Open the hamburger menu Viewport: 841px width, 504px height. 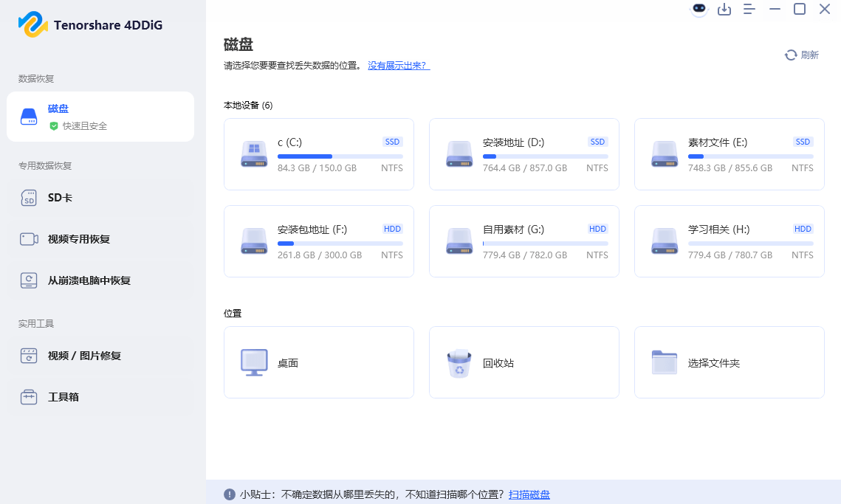coord(749,10)
